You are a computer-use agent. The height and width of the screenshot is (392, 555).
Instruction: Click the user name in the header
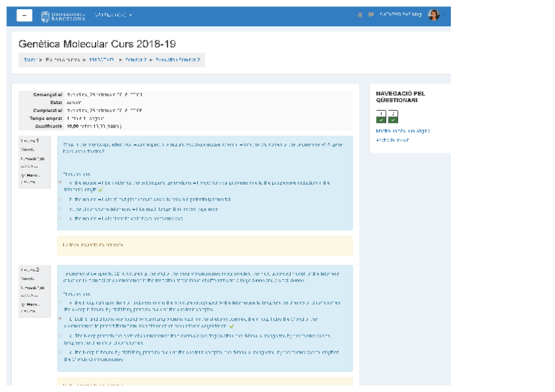401,14
